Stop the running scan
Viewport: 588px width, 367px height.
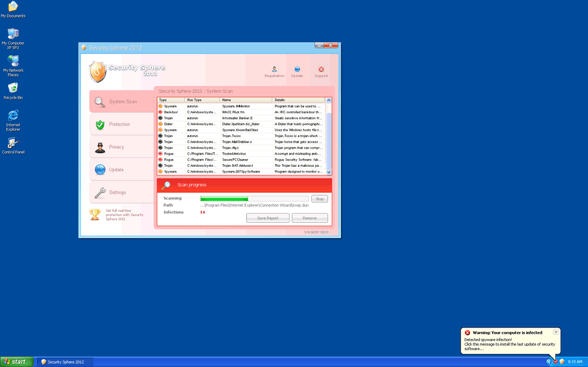tap(319, 198)
